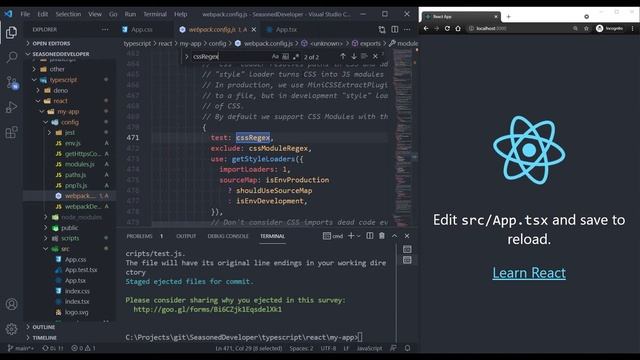Image resolution: width=640 pixels, height=360 pixels.
Task: Open the Search view in activity bar
Action: [x=11, y=57]
